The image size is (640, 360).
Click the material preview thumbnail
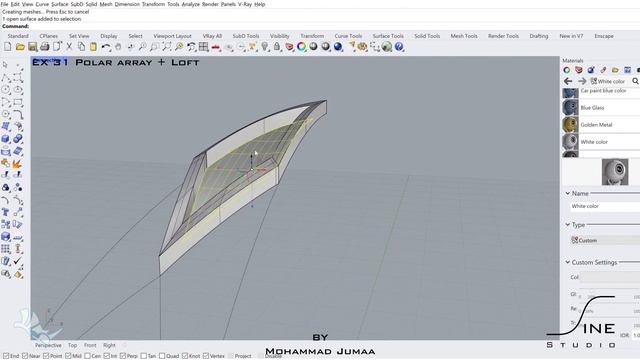pyautogui.click(x=615, y=172)
